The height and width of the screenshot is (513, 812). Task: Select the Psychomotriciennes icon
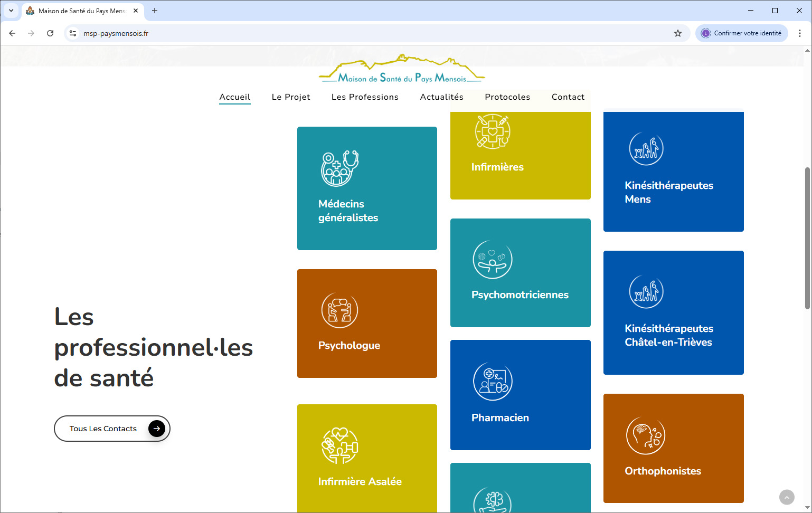[x=492, y=260]
